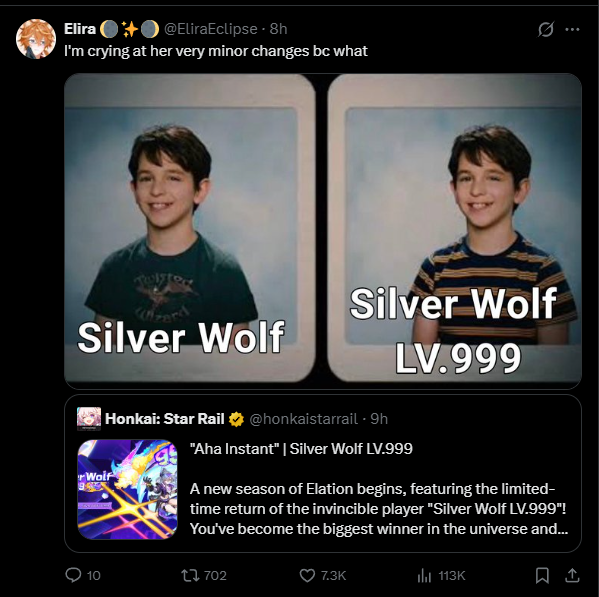Click the 8h post timestamp

[278, 29]
